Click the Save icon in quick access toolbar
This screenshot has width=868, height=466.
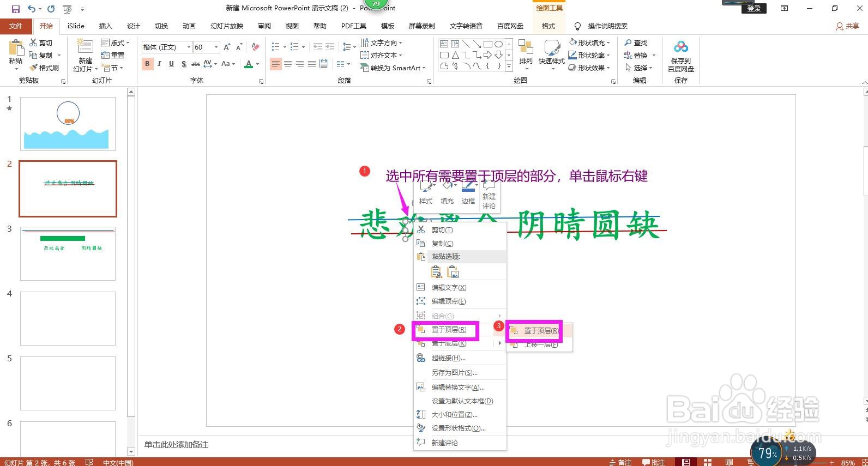(x=15, y=9)
